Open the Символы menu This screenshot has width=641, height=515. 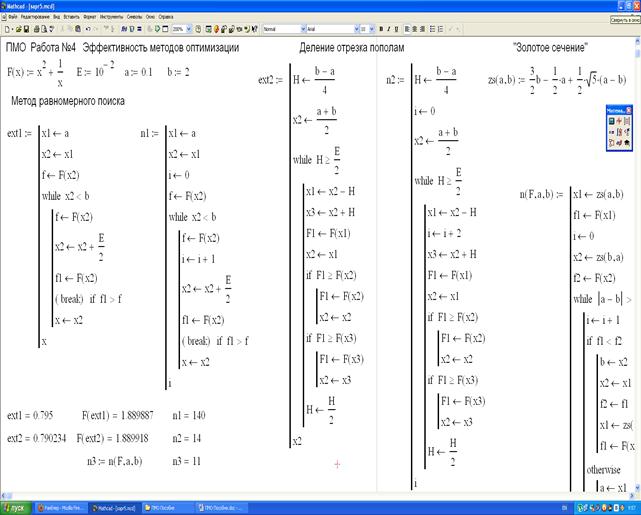pos(134,17)
